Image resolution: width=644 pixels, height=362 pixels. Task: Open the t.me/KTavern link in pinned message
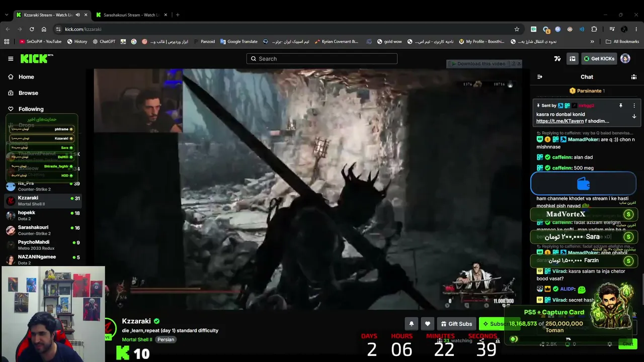[x=558, y=121]
